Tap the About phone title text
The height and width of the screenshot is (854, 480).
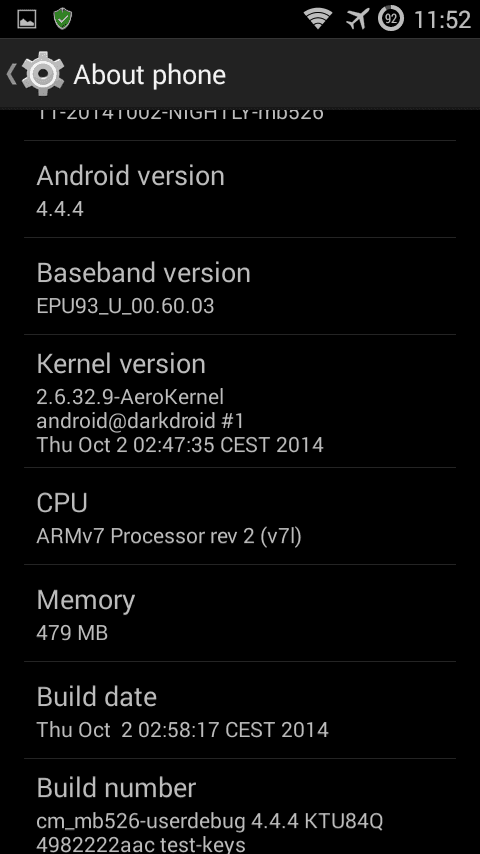pyautogui.click(x=149, y=75)
